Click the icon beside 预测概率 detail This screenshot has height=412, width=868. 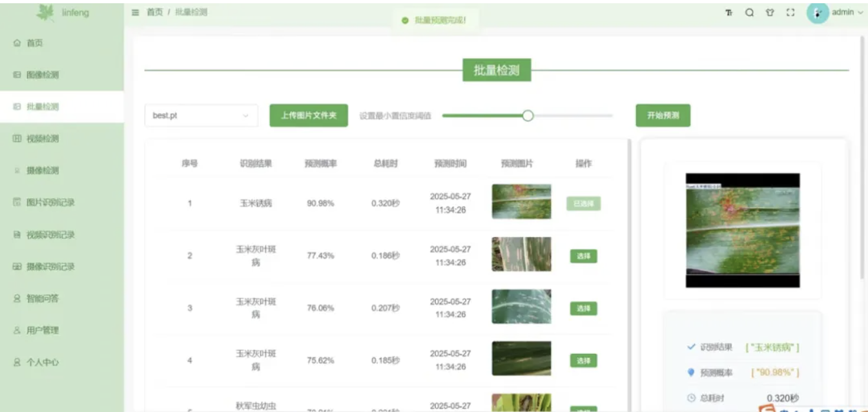(x=691, y=373)
